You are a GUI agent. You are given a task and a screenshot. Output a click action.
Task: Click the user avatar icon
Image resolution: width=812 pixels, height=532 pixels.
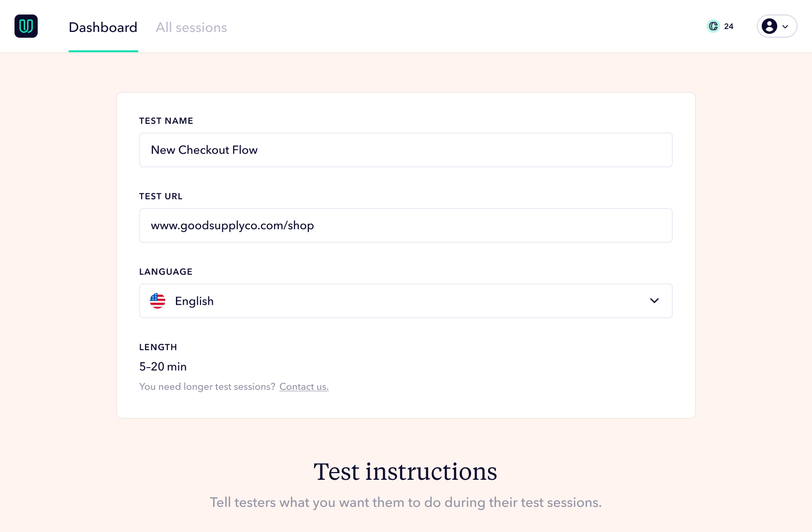point(769,26)
